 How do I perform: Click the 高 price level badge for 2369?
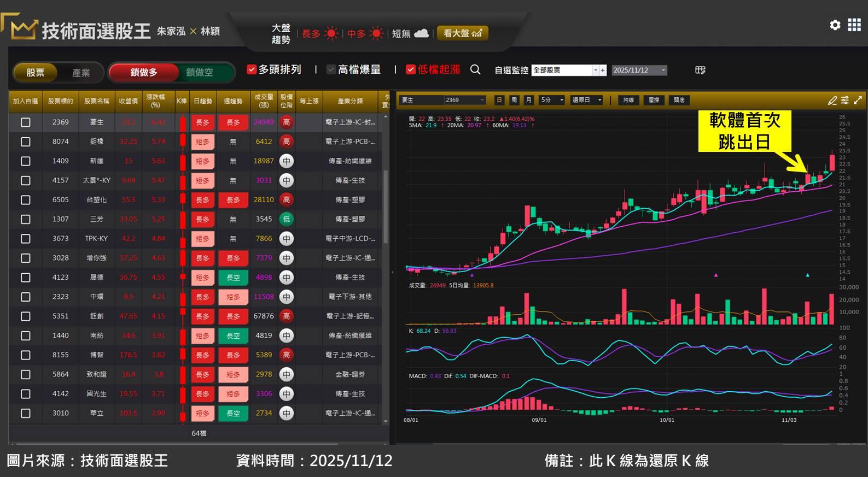click(286, 122)
